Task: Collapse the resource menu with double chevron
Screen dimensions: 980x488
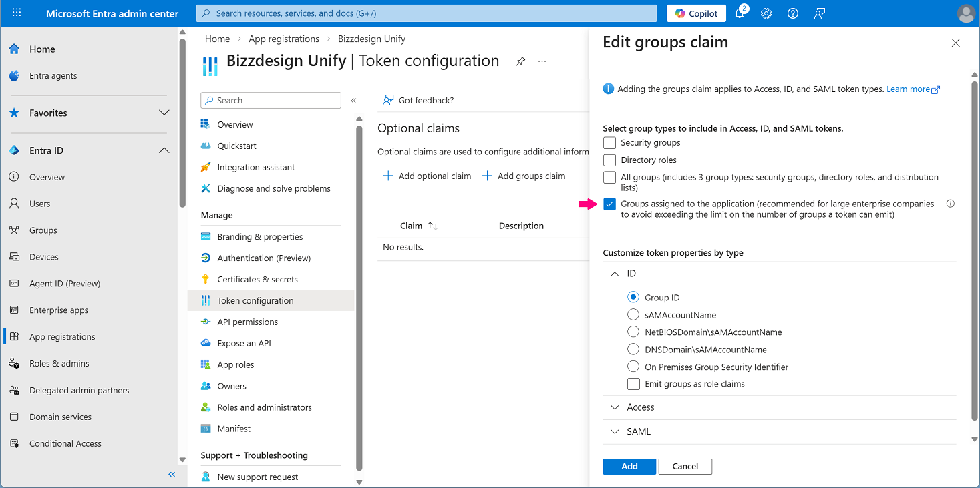Action: tap(353, 101)
